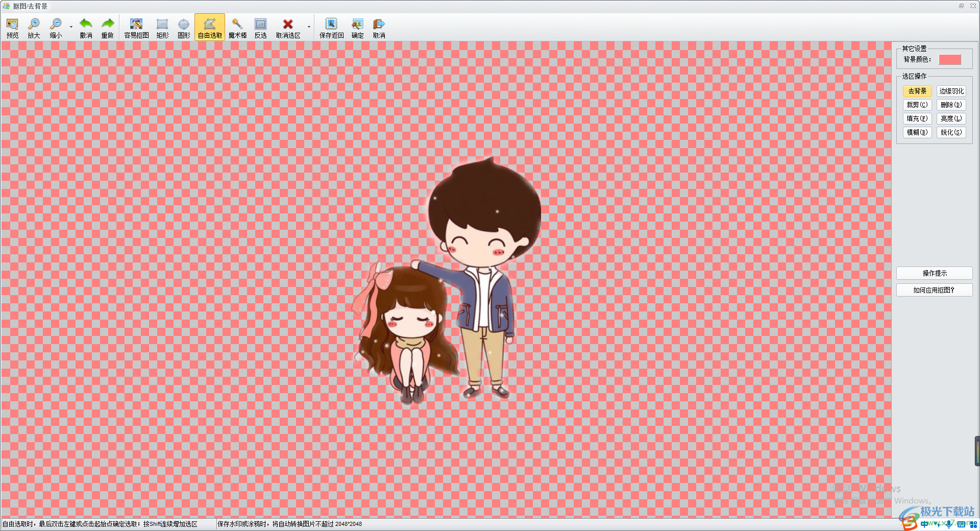Viewport: 980px width, 531px height.
Task: Zoom out with the 缩小 tool
Action: [56, 28]
